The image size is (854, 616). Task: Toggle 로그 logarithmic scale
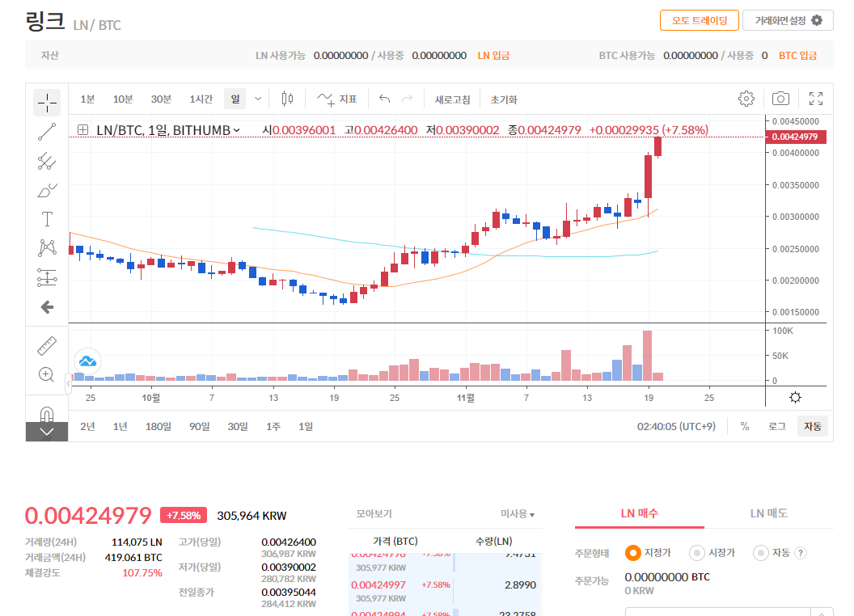(x=776, y=427)
